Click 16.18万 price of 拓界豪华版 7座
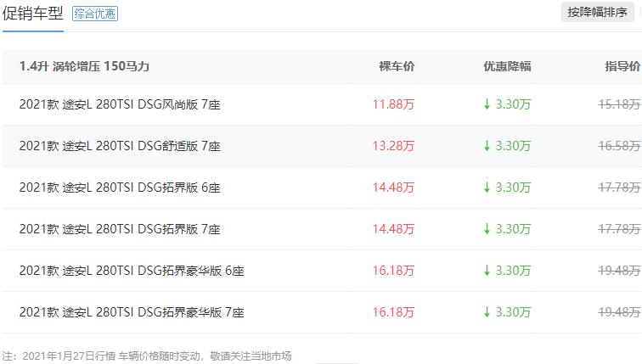The width and height of the screenshot is (642, 364). tap(393, 312)
